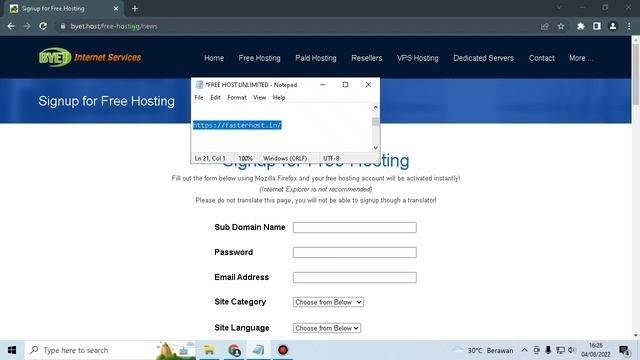Click the browser forward arrow
The width and height of the screenshot is (640, 360).
(27, 26)
